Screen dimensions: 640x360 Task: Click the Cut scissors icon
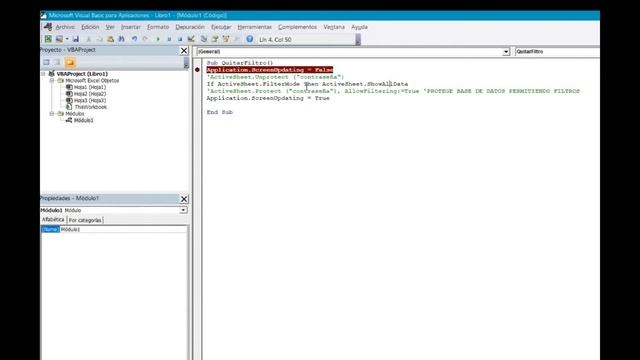click(x=89, y=39)
